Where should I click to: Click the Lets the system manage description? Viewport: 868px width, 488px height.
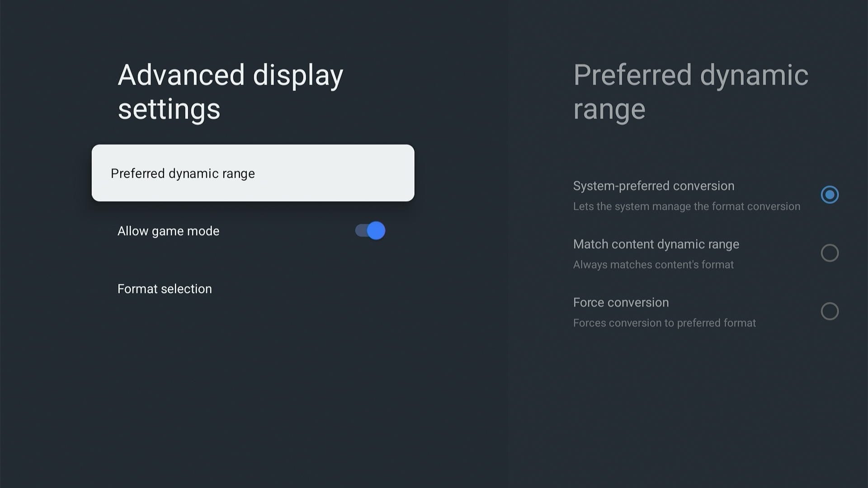(686, 206)
